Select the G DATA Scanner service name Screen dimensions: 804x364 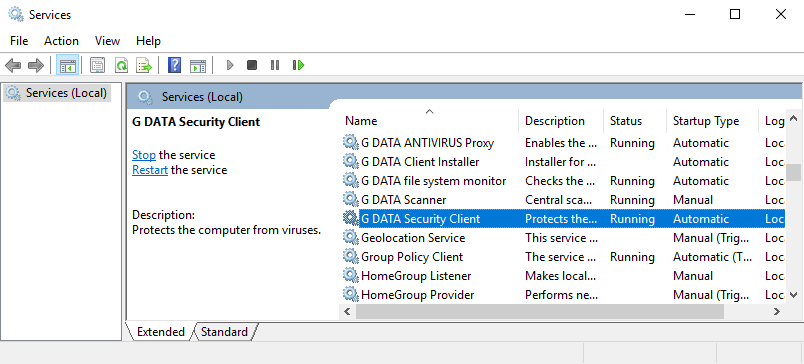pyautogui.click(x=404, y=199)
